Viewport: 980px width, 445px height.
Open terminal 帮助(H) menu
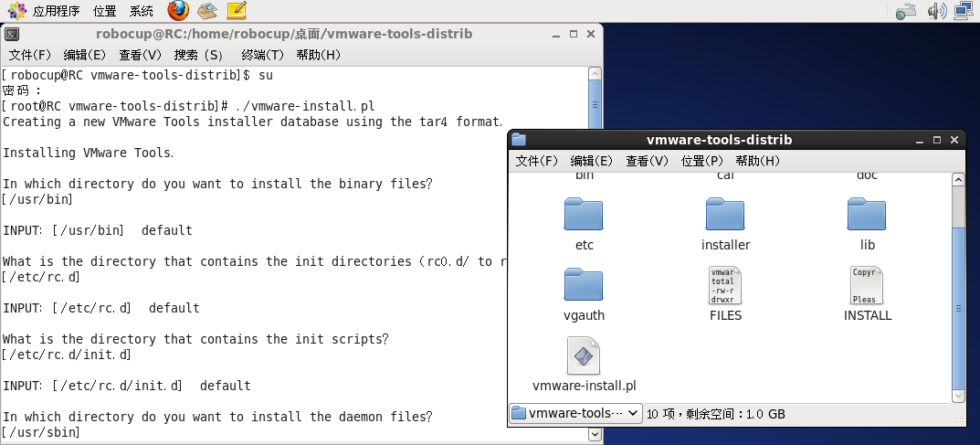[319, 55]
